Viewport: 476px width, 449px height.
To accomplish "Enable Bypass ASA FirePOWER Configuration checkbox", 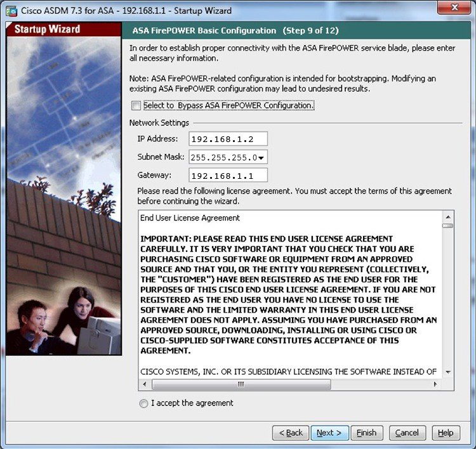I will point(136,106).
